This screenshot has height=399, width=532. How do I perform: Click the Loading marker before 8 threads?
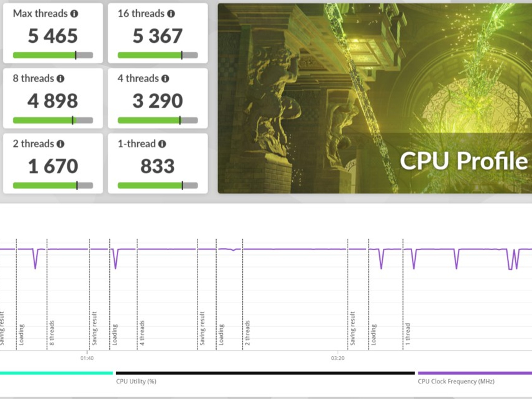tap(21, 335)
